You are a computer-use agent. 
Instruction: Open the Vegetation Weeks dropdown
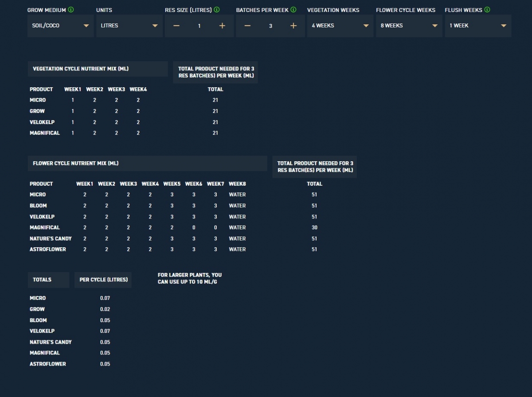(340, 26)
